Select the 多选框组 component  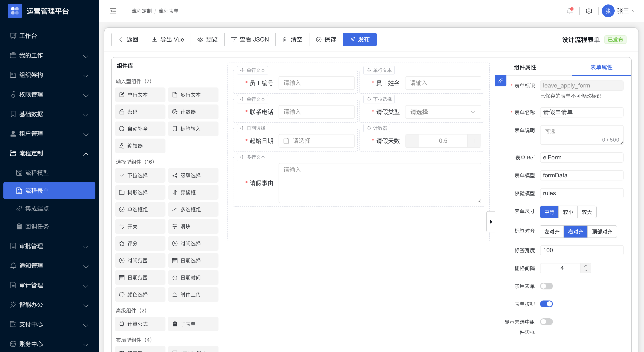(x=193, y=209)
